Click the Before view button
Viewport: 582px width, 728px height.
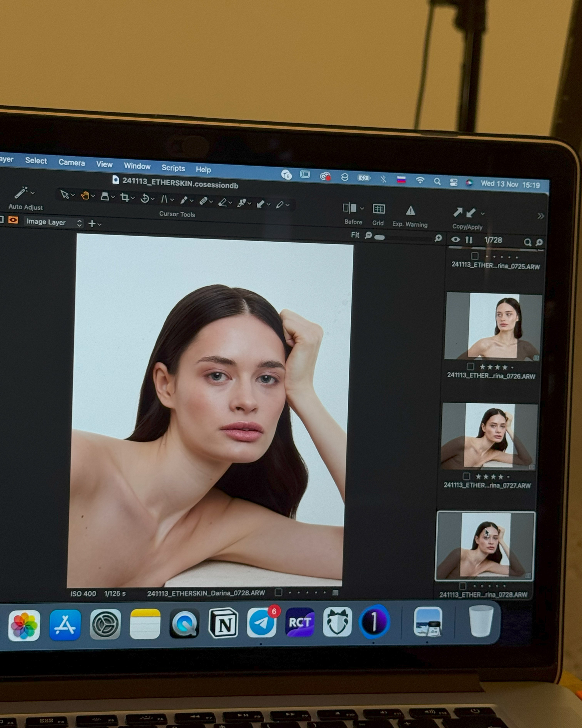[x=350, y=208]
